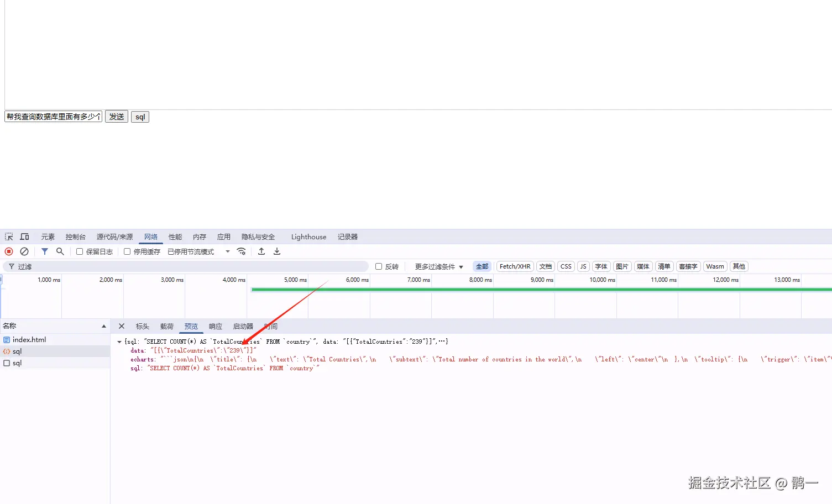Image resolution: width=832 pixels, height=504 pixels.
Task: Select the 网络 panel tab
Action: point(151,237)
